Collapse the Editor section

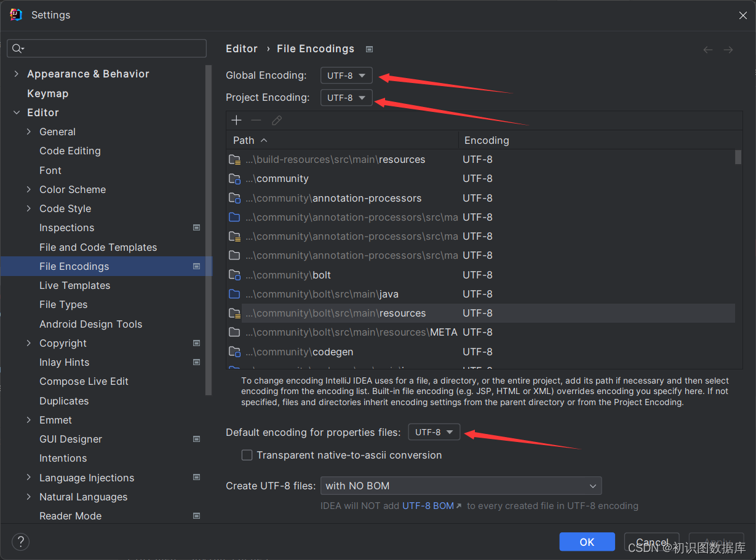pos(17,112)
